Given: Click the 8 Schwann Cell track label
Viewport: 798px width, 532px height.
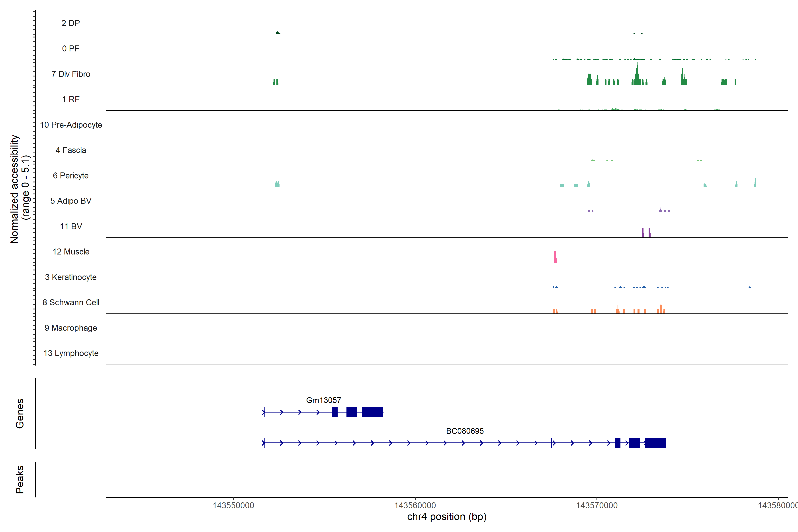Looking at the screenshot, I should 70,302.
